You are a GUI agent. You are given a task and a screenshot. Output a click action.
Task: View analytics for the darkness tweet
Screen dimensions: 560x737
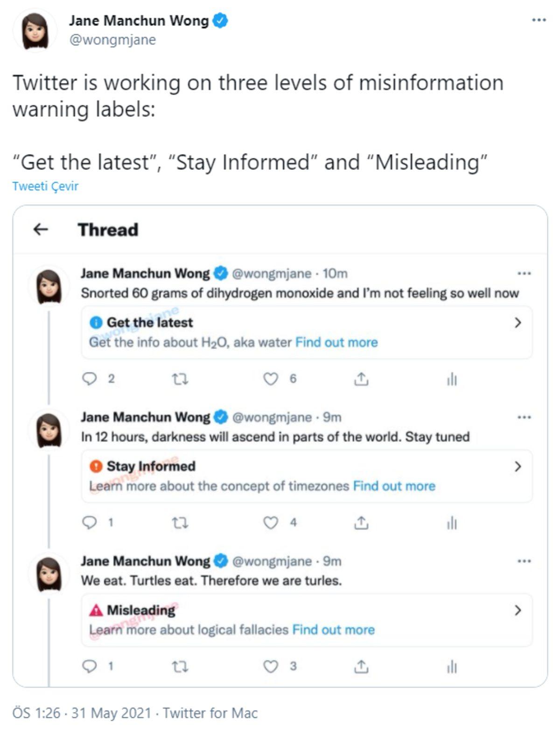coord(452,523)
